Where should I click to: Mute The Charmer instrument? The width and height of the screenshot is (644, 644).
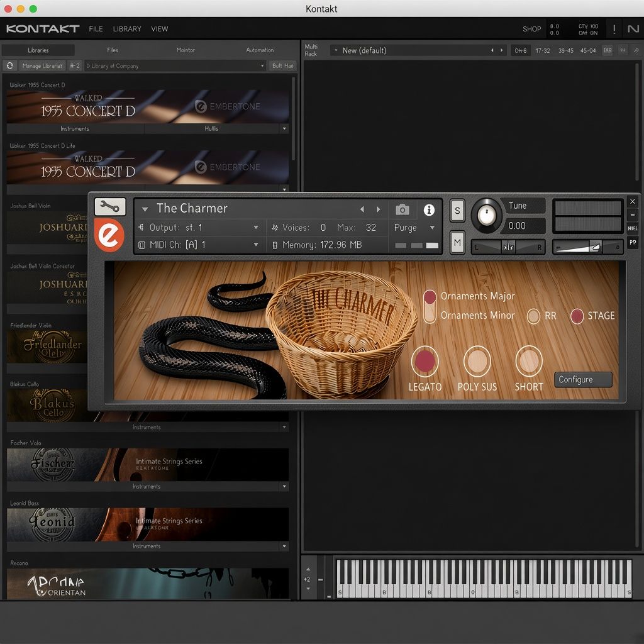[457, 242]
